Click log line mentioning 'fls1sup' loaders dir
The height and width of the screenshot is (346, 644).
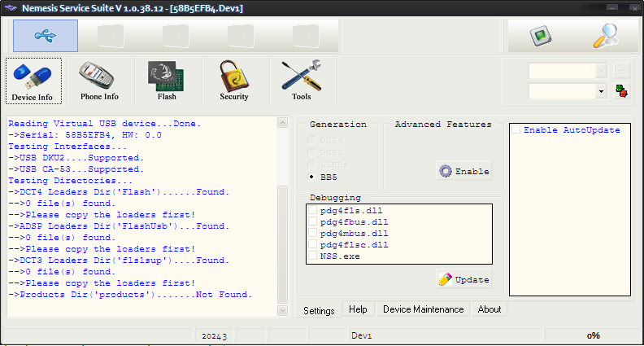click(x=119, y=260)
